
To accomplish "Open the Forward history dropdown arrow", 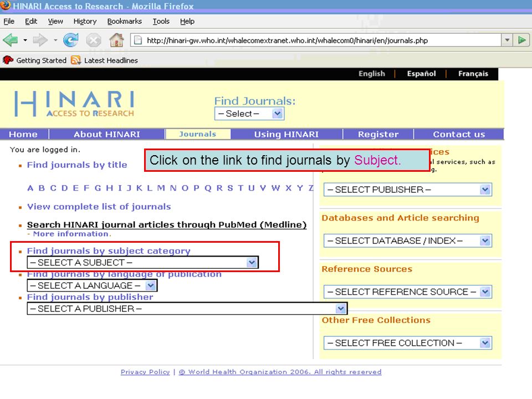I will tap(55, 40).
